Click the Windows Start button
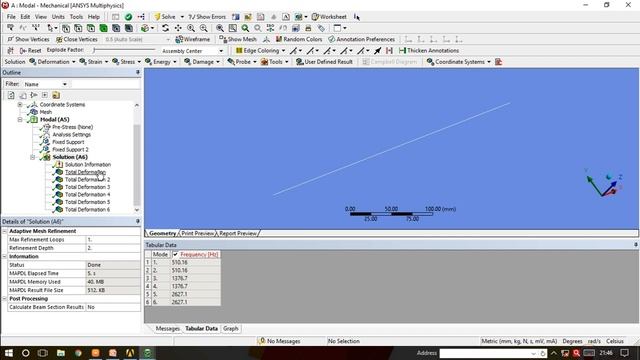This screenshot has width=640, height=360. coord(9,353)
